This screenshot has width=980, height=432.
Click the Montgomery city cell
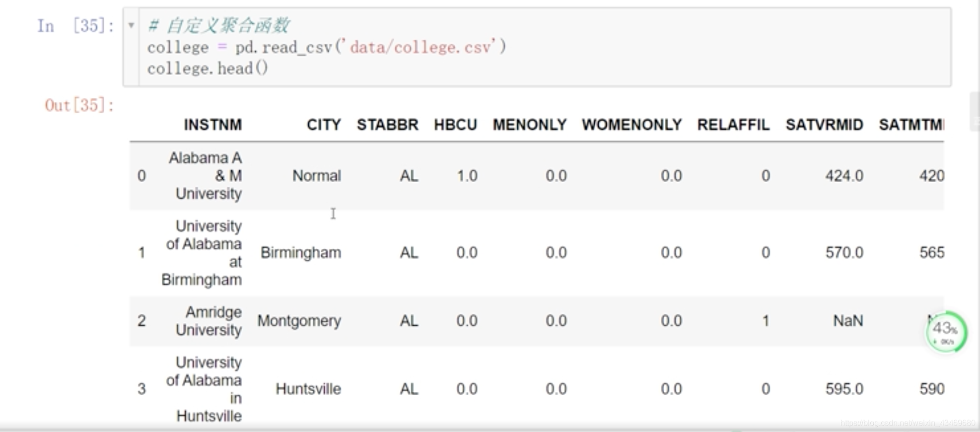(x=299, y=321)
